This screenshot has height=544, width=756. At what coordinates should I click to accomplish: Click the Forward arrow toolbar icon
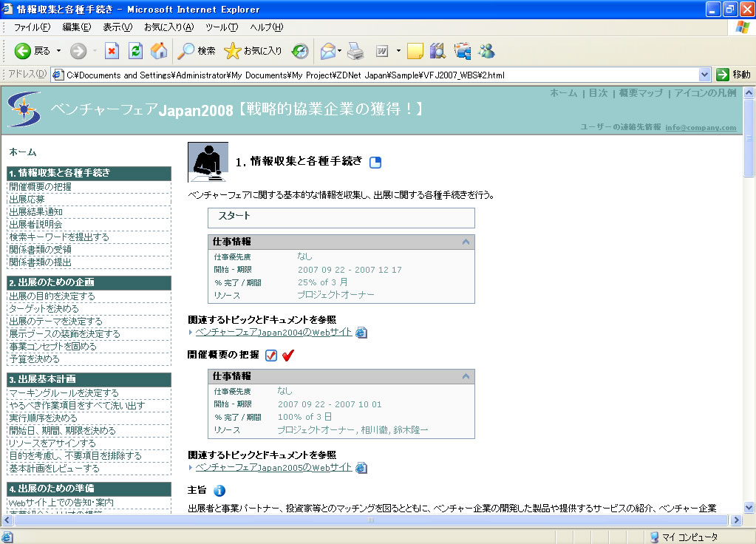click(78, 51)
